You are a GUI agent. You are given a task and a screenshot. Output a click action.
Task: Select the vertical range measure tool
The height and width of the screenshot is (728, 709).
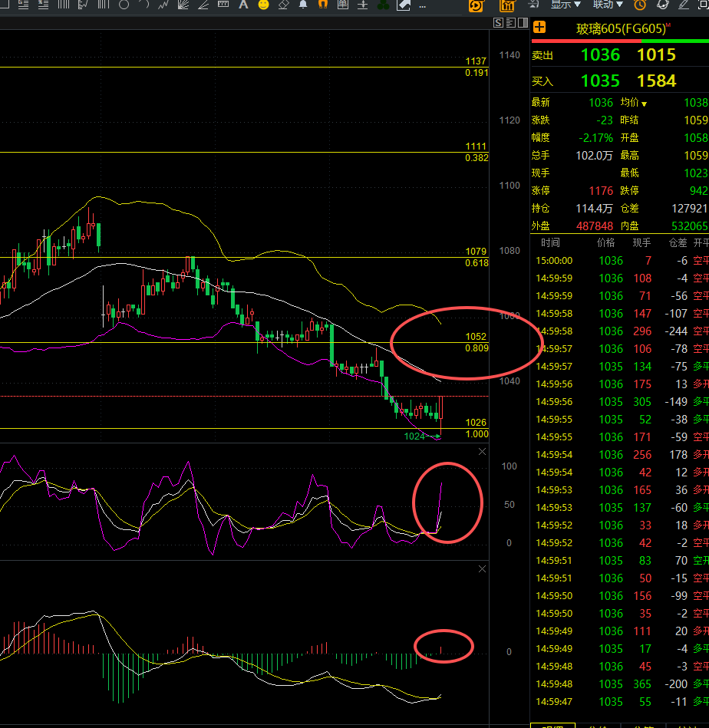[363, 5]
